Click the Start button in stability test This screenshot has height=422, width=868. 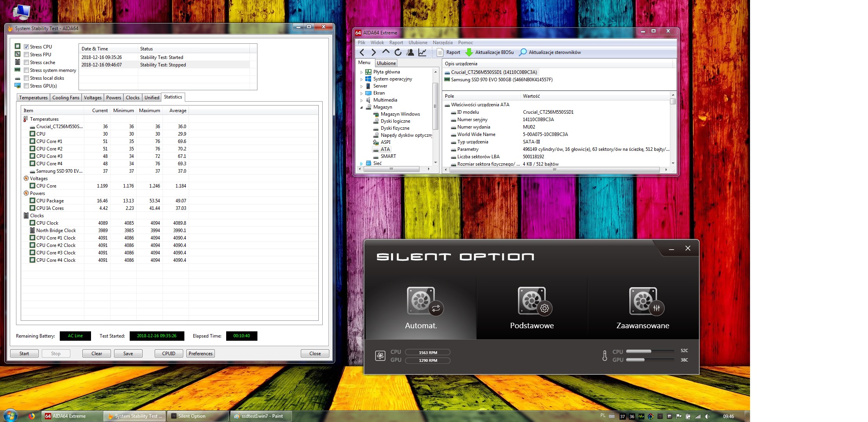click(x=24, y=354)
